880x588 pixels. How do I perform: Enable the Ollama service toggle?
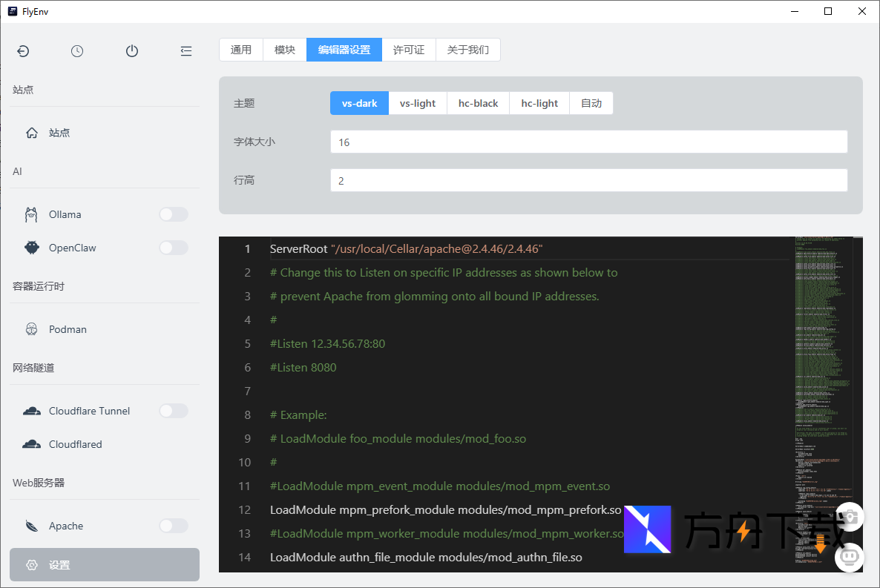pos(174,214)
